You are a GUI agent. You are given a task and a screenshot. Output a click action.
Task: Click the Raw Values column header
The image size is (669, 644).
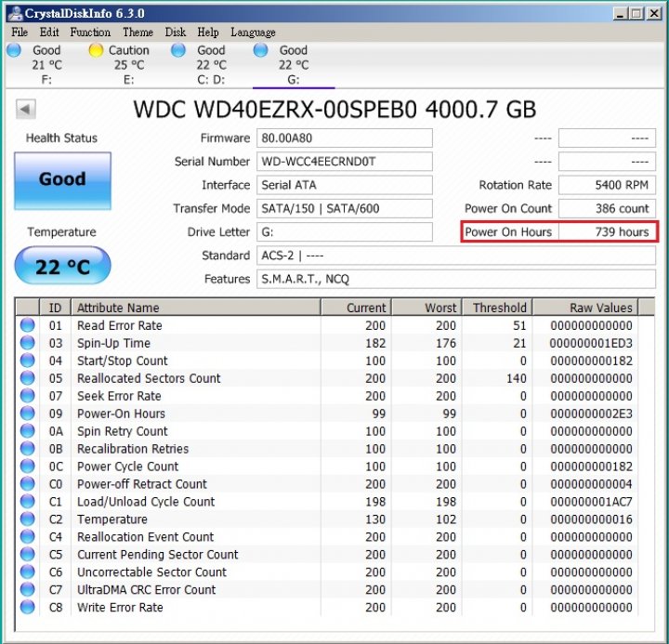coord(585,308)
